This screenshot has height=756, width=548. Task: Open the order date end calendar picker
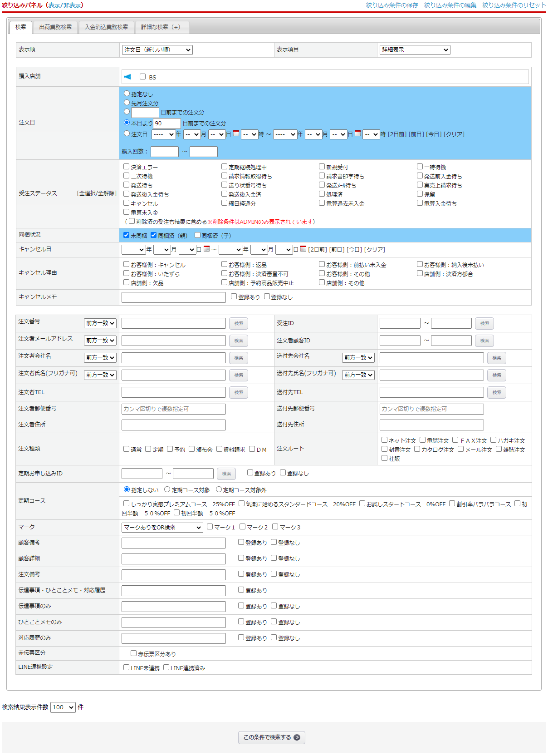(x=357, y=133)
